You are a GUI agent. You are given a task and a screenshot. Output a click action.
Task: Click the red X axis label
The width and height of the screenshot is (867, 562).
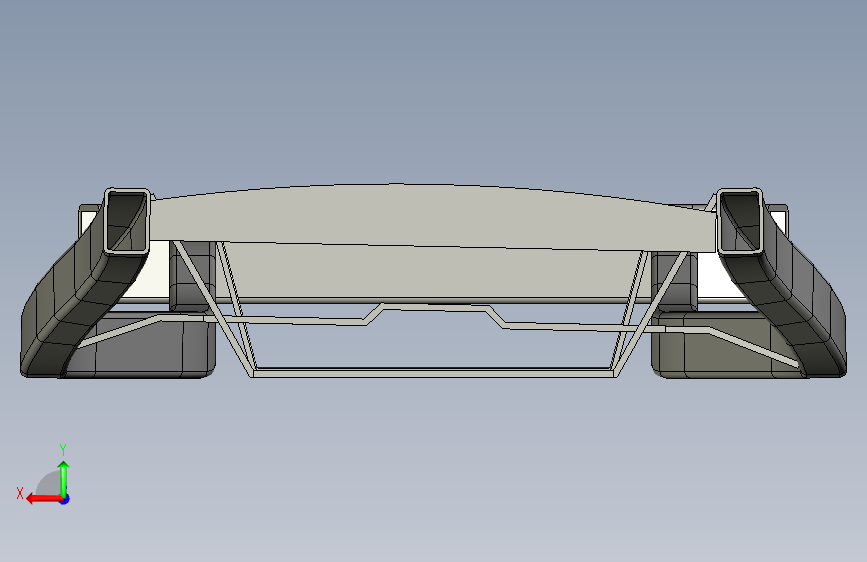(x=20, y=493)
